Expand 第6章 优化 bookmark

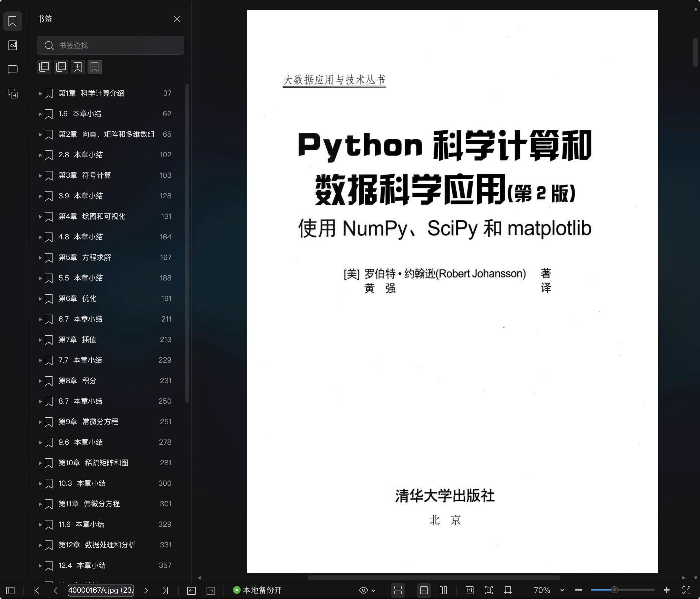tap(40, 299)
